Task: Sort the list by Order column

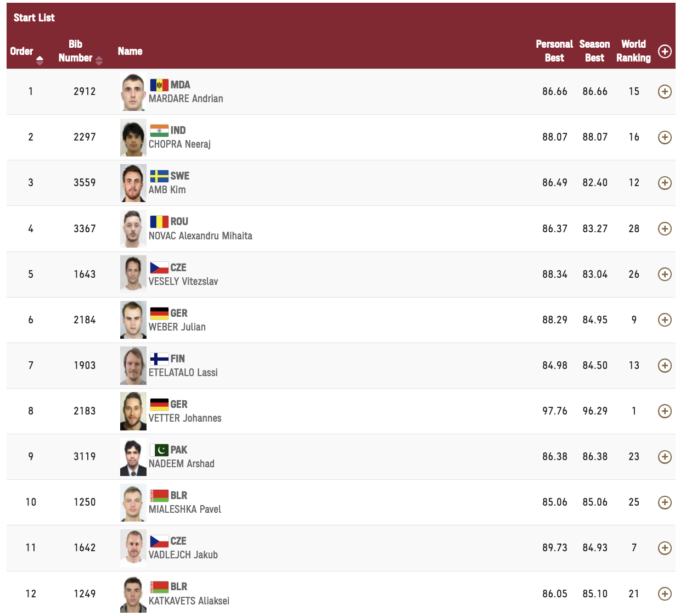Action: pyautogui.click(x=40, y=60)
